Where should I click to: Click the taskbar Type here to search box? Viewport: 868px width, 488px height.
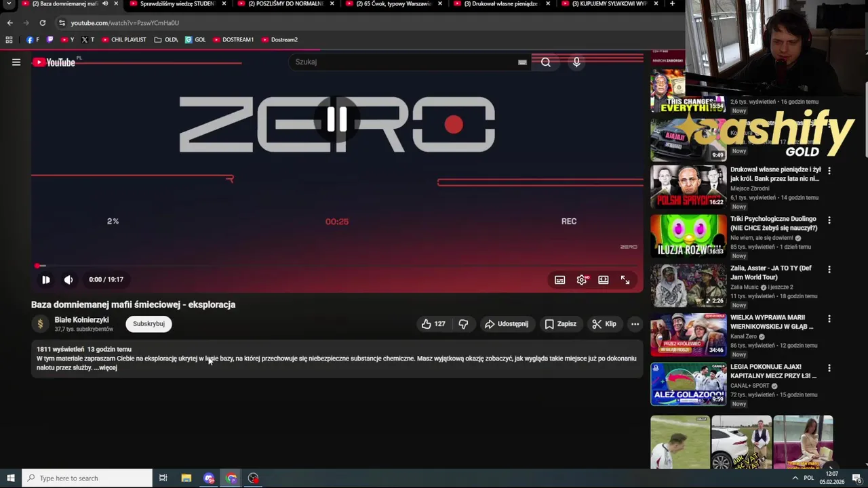[87, 479]
